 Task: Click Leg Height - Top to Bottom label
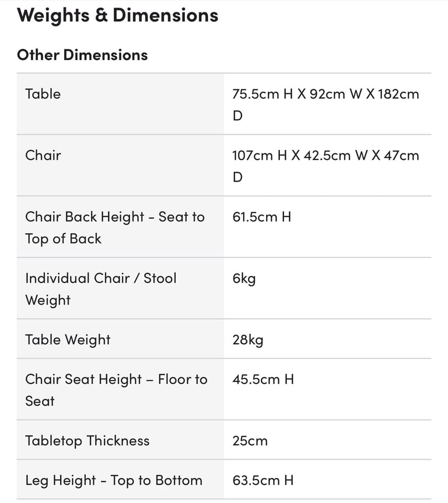coord(114,481)
